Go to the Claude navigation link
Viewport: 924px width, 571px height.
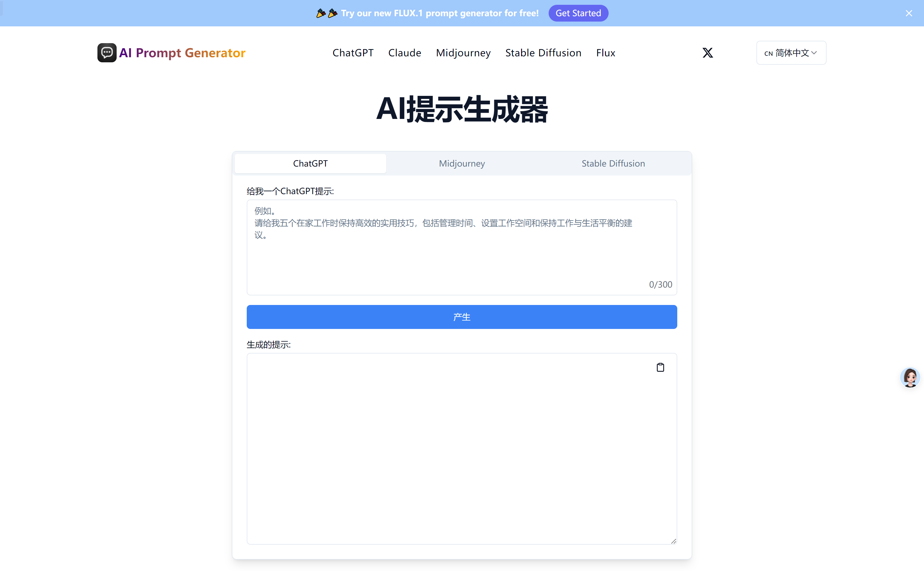[404, 53]
